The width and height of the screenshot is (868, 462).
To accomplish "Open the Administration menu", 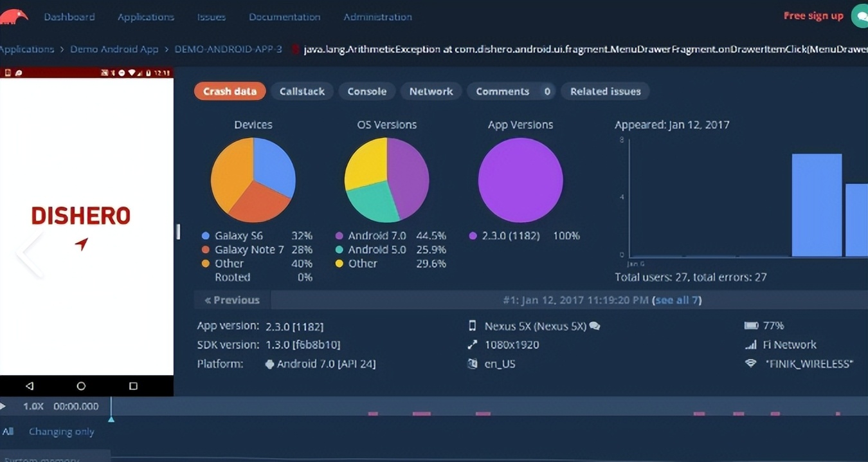I will pos(378,17).
